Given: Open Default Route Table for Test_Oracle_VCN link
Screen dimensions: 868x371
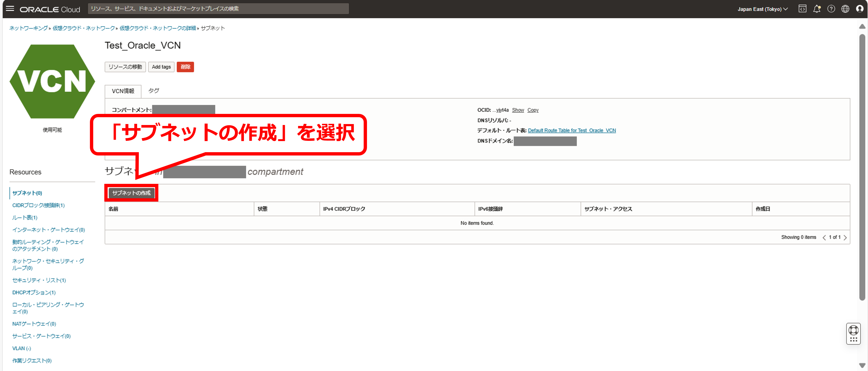Looking at the screenshot, I should coord(572,130).
